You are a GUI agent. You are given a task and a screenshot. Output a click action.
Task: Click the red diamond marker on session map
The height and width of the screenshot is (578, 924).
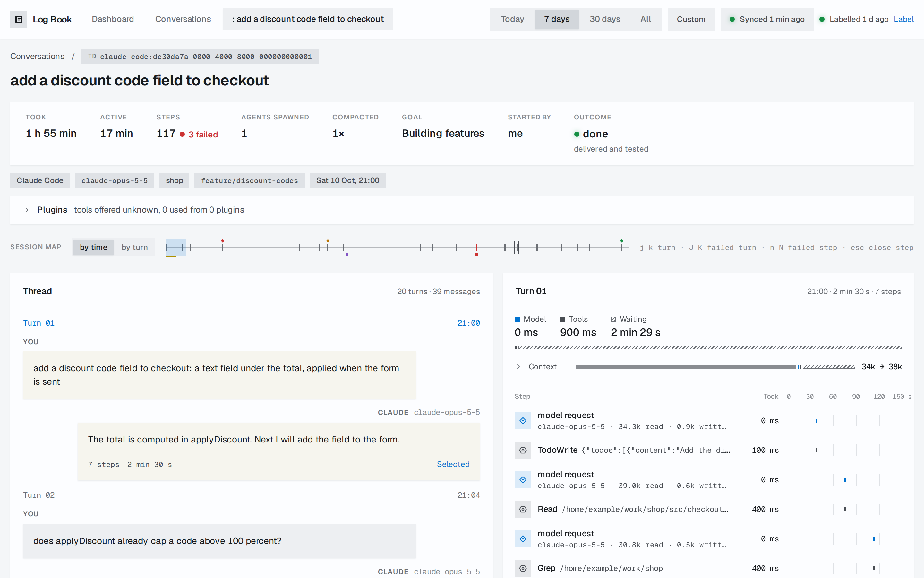[223, 241]
